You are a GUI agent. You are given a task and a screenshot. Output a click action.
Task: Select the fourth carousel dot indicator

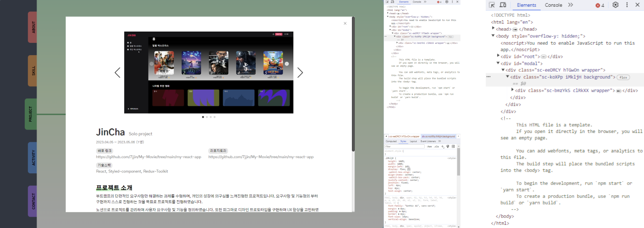tap(214, 117)
